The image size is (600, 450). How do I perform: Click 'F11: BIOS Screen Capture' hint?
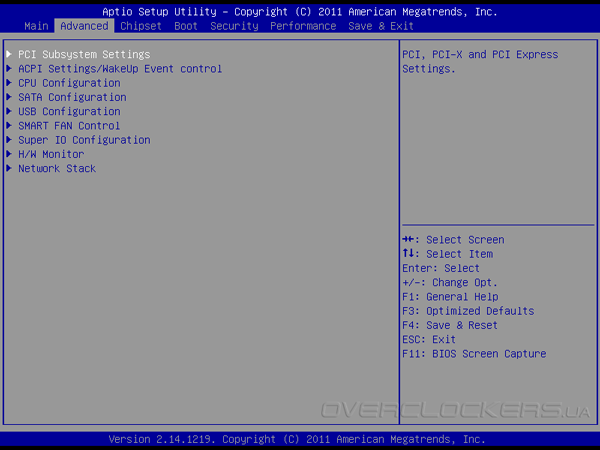coord(474,354)
